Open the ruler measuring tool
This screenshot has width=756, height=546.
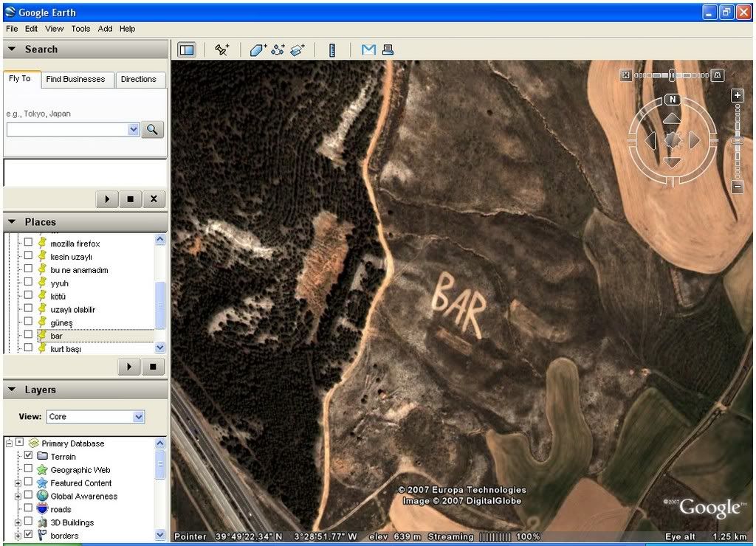click(x=332, y=50)
